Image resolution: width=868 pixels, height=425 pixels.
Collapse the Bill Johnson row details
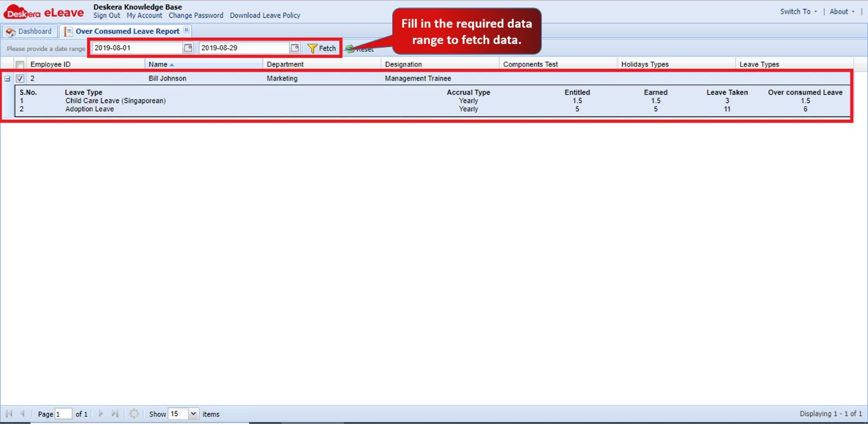pos(8,79)
